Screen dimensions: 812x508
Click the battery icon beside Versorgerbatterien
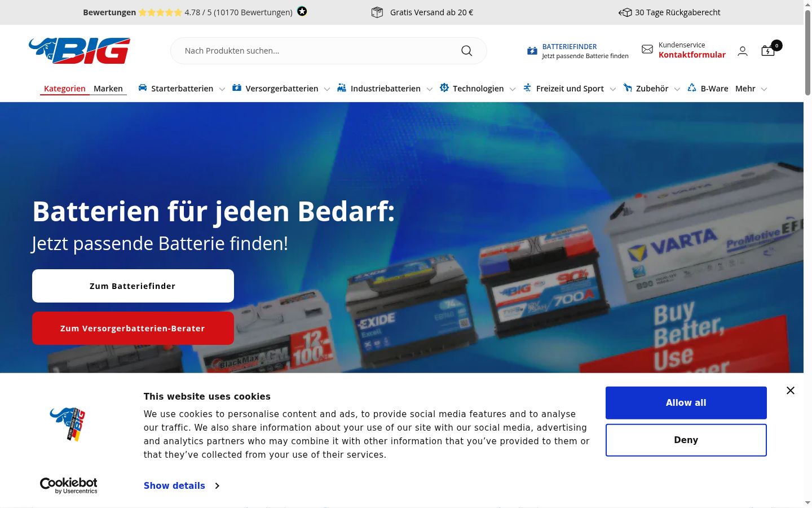[237, 88]
